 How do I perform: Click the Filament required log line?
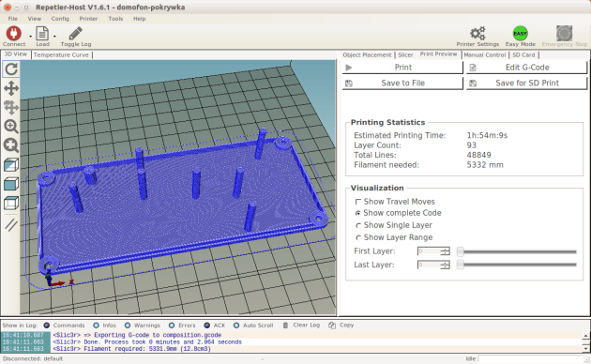pyautogui.click(x=132, y=349)
